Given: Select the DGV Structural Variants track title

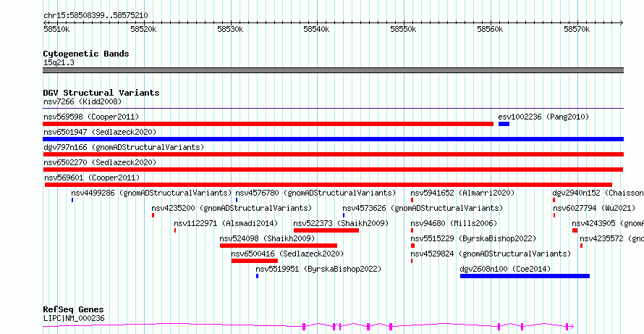Looking at the screenshot, I should click(101, 93).
